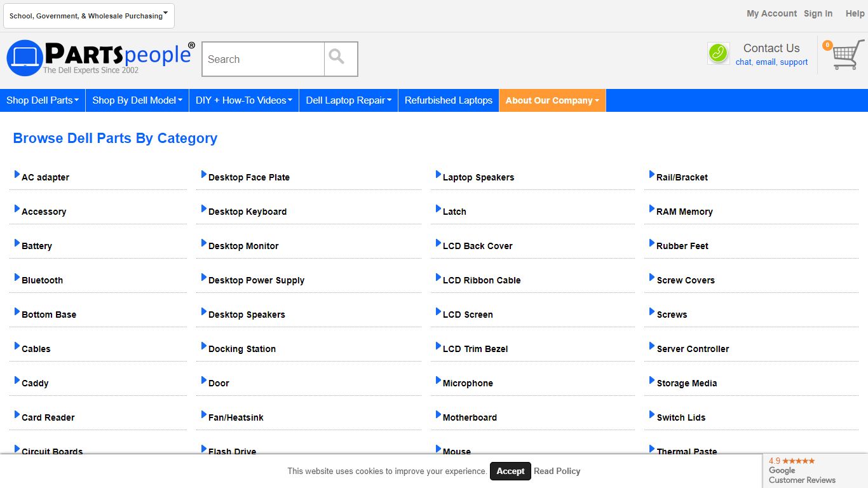Open the Desktop Power Supply category
The image size is (868, 488).
[257, 280]
